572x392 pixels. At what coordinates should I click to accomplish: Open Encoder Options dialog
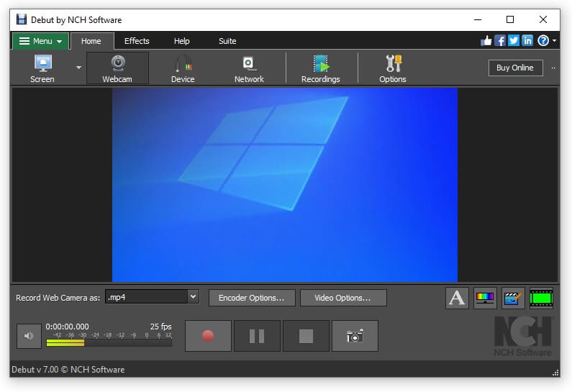pyautogui.click(x=252, y=298)
